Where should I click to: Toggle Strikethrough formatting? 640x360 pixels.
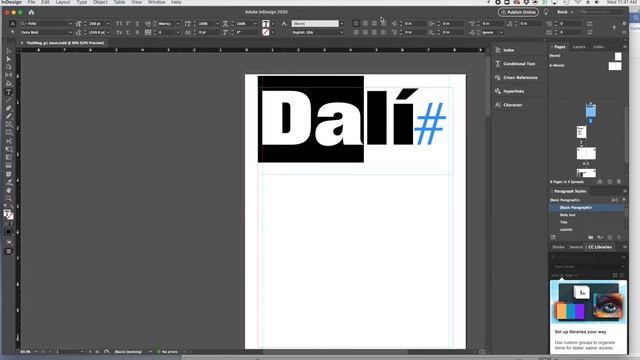coord(137,32)
